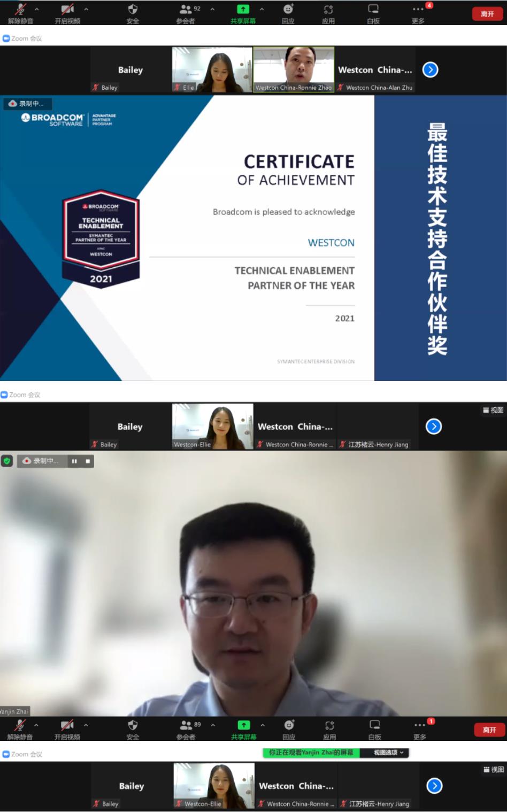This screenshot has height=812, width=507.
Task: Expand video options caret in 92-participant toolbar
Action: click(86, 9)
